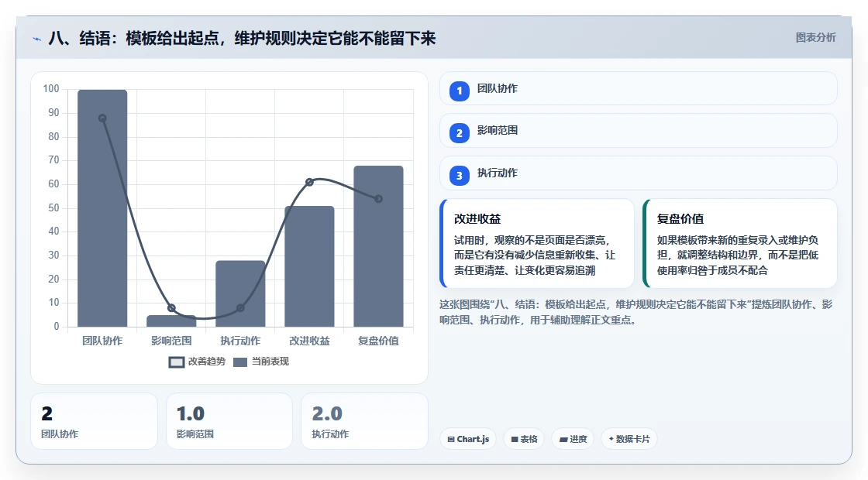Click the trend line point above 团队协作
Viewport: 868px width, 480px height.
point(102,118)
